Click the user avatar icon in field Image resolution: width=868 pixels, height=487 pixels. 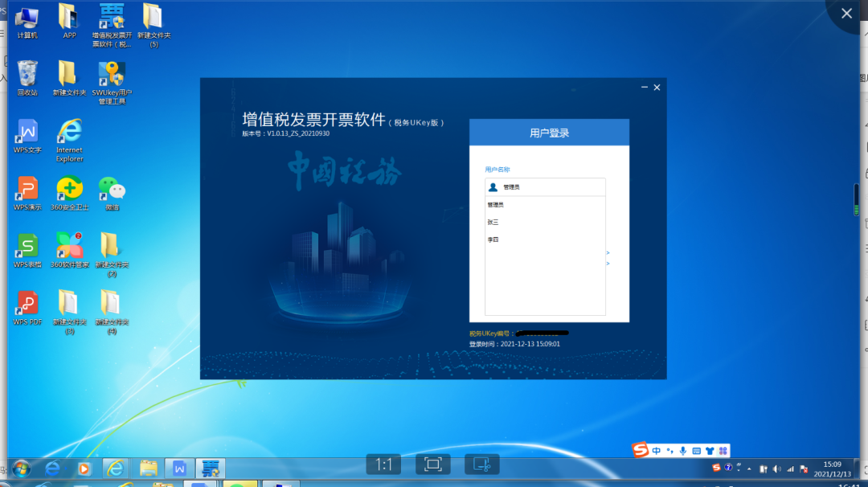coord(493,187)
